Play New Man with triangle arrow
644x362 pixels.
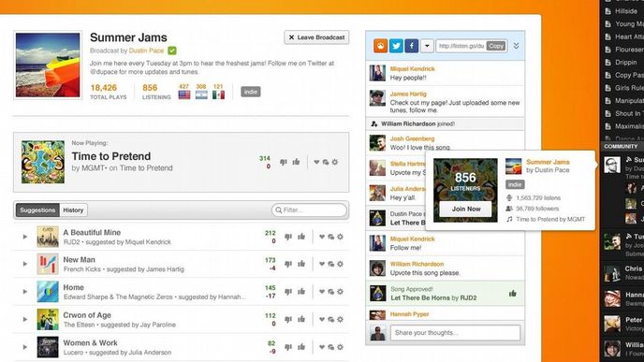click(25, 264)
